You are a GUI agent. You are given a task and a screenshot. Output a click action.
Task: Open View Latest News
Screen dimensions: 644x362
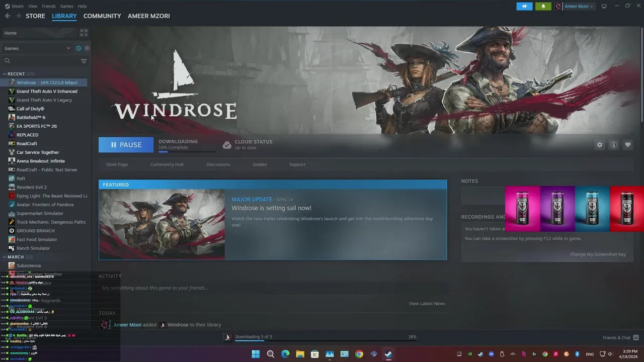pyautogui.click(x=427, y=304)
